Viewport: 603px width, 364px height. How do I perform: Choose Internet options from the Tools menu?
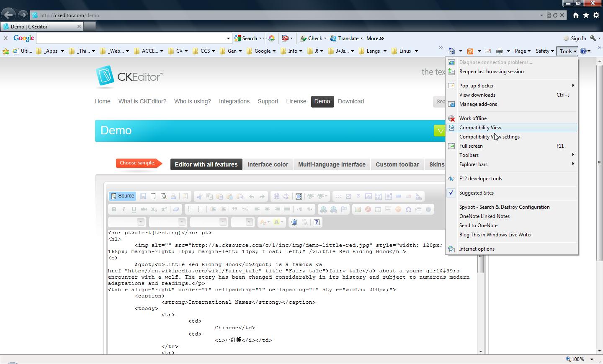(x=477, y=249)
